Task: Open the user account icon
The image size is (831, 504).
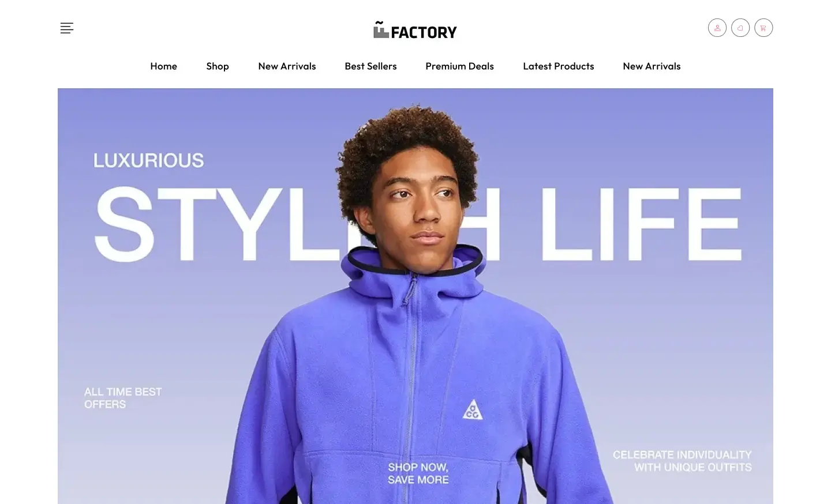Action: [717, 28]
